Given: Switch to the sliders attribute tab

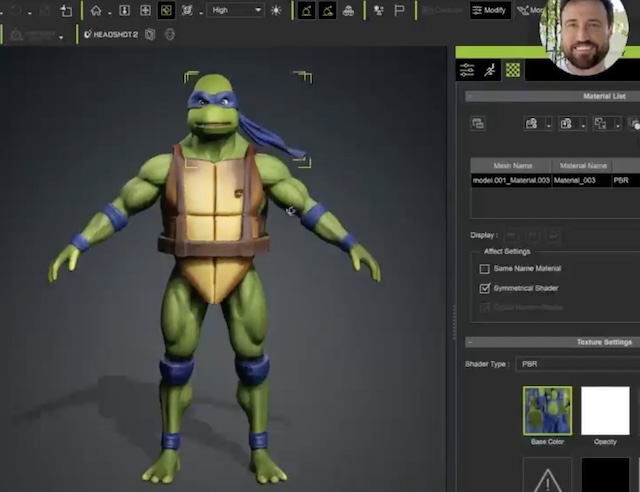Looking at the screenshot, I should click(467, 70).
